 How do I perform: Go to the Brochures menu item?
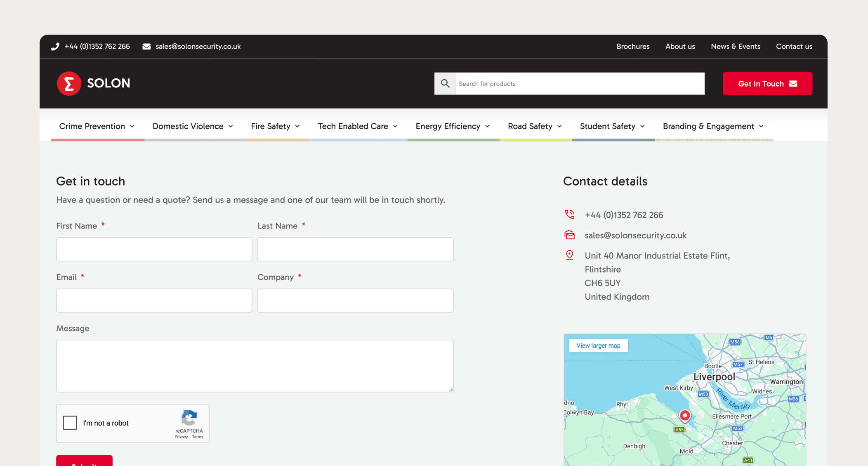coord(633,47)
